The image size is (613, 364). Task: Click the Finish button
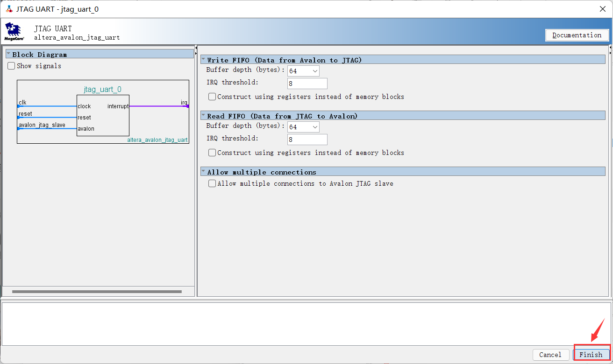pos(591,355)
